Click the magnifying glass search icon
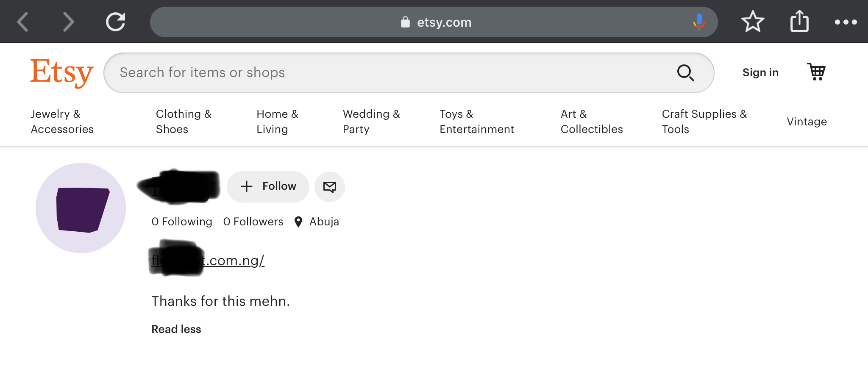868x366 pixels. pyautogui.click(x=685, y=73)
